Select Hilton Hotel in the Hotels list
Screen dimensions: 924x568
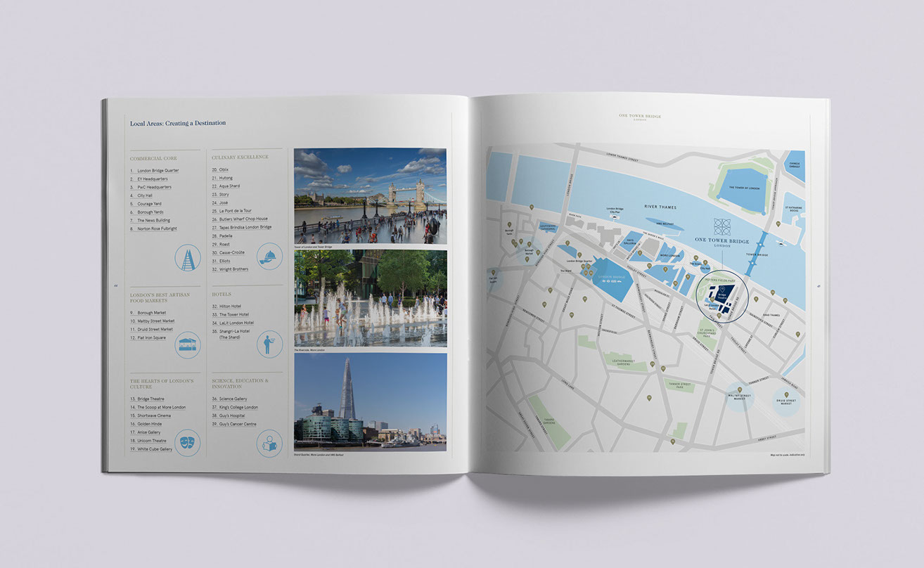click(229, 306)
